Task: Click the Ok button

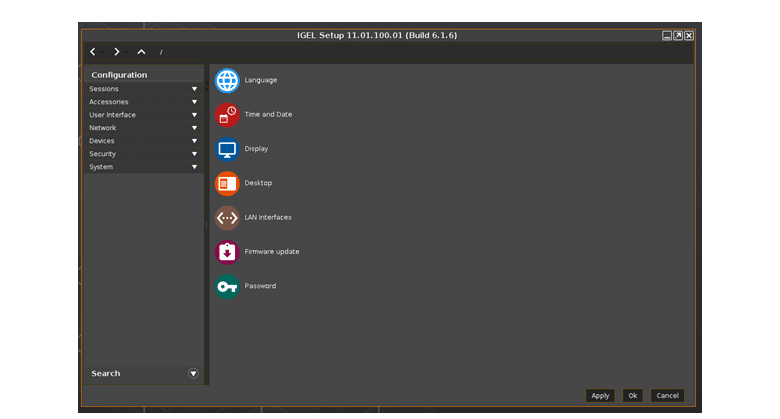Action: tap(633, 396)
